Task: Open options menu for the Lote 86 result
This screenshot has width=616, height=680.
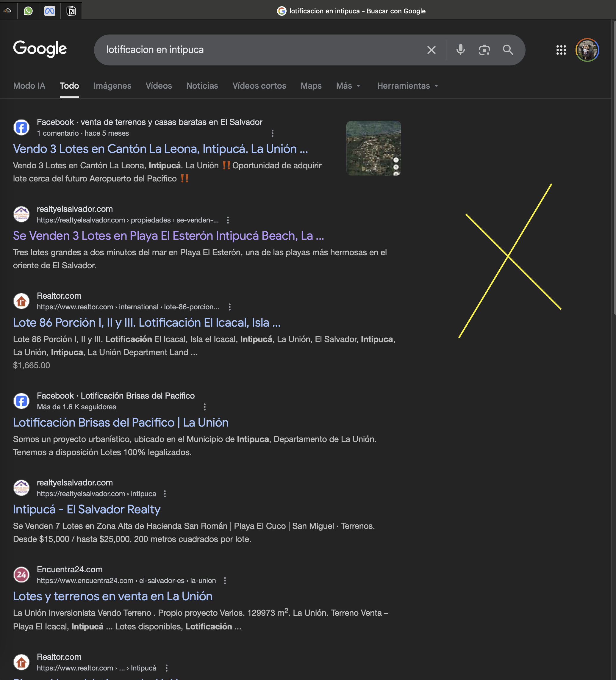Action: coord(230,307)
